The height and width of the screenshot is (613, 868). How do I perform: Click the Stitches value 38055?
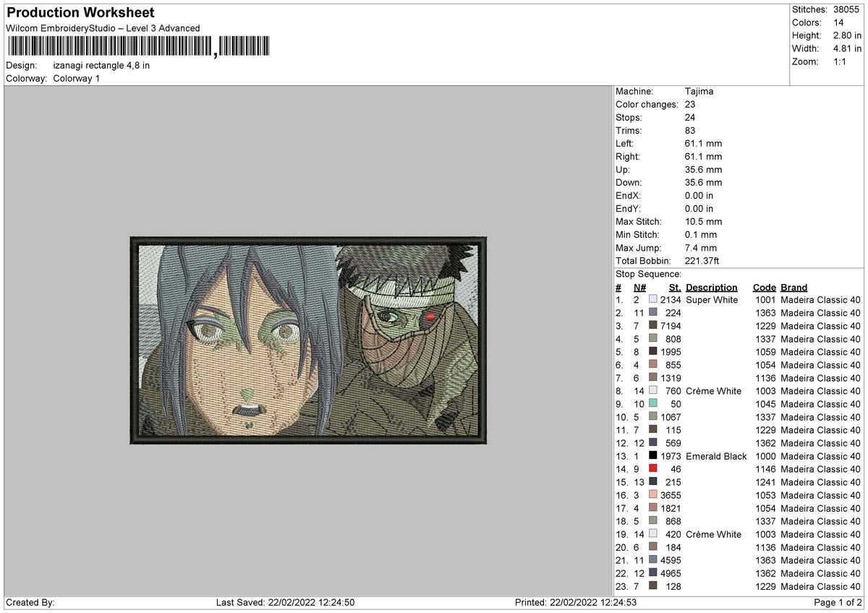(847, 9)
